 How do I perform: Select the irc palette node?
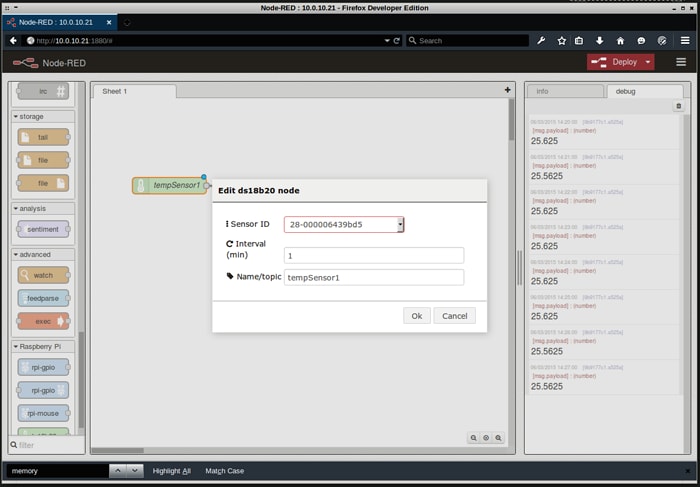pos(43,91)
